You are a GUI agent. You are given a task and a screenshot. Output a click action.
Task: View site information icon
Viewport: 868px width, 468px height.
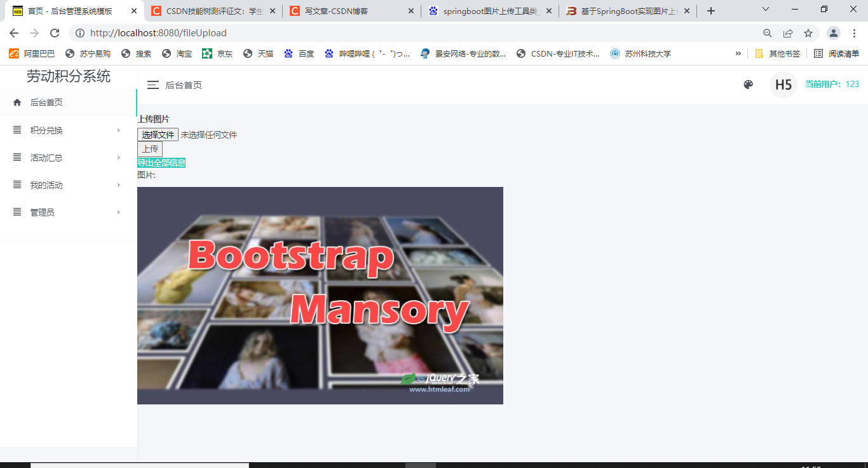tap(79, 33)
